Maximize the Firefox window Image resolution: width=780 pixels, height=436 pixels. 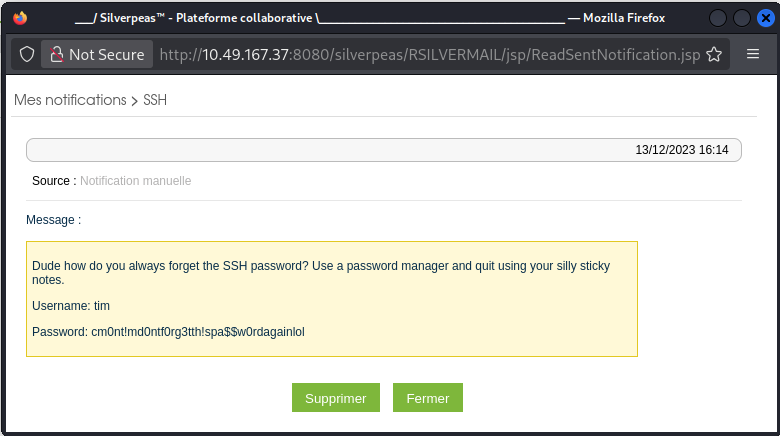741,18
